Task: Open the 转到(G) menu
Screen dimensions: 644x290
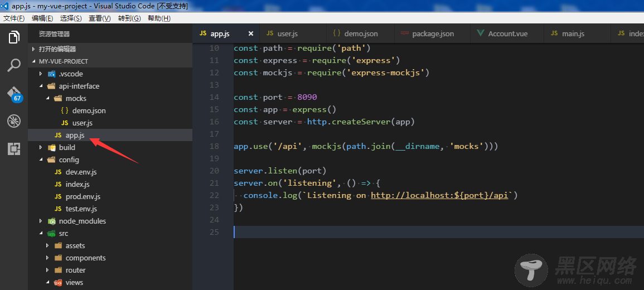Action: point(129,18)
